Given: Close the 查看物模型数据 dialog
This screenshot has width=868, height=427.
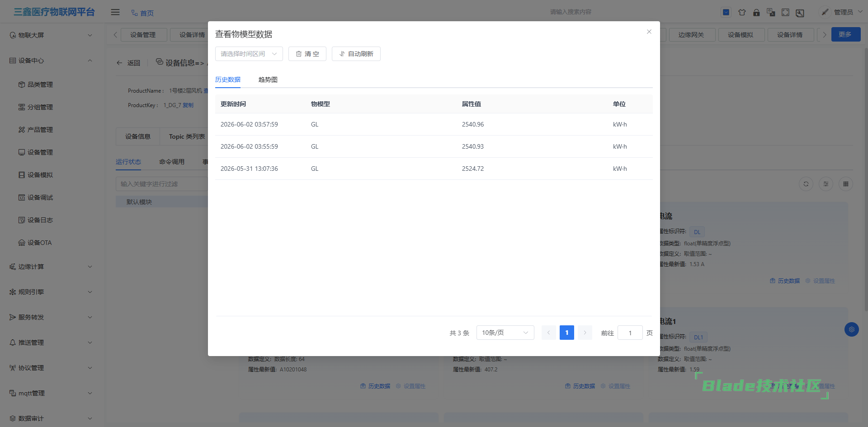Looking at the screenshot, I should click(x=649, y=32).
